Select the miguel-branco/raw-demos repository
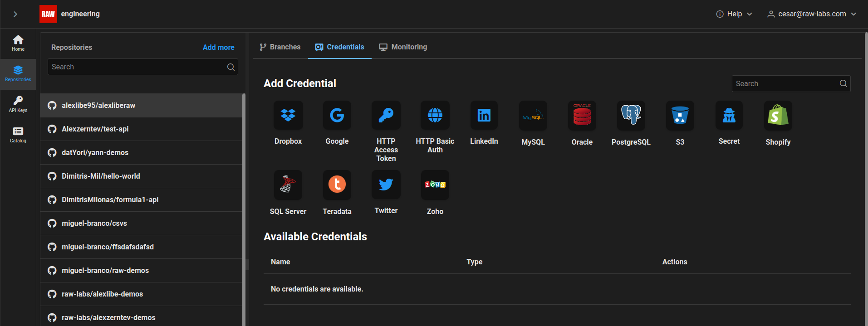The width and height of the screenshot is (868, 326). 141,271
